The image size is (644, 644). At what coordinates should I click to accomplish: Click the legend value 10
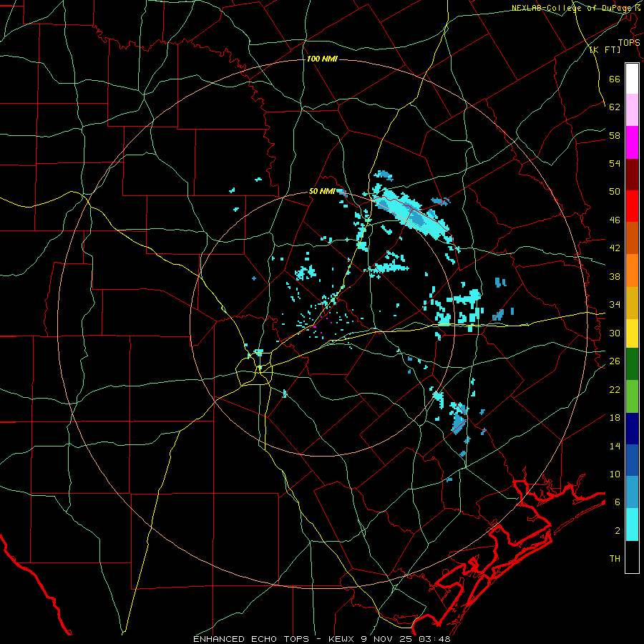(x=615, y=474)
